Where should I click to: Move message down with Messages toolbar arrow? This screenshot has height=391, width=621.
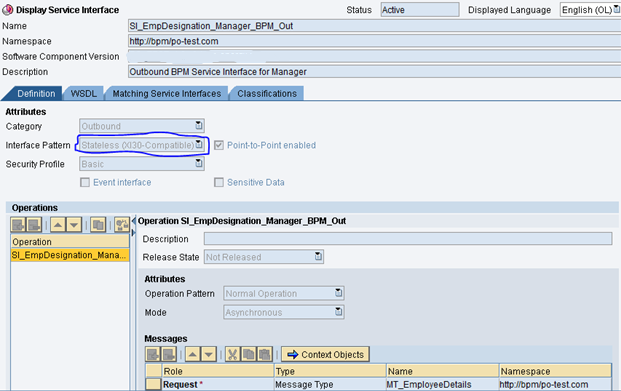(x=209, y=354)
